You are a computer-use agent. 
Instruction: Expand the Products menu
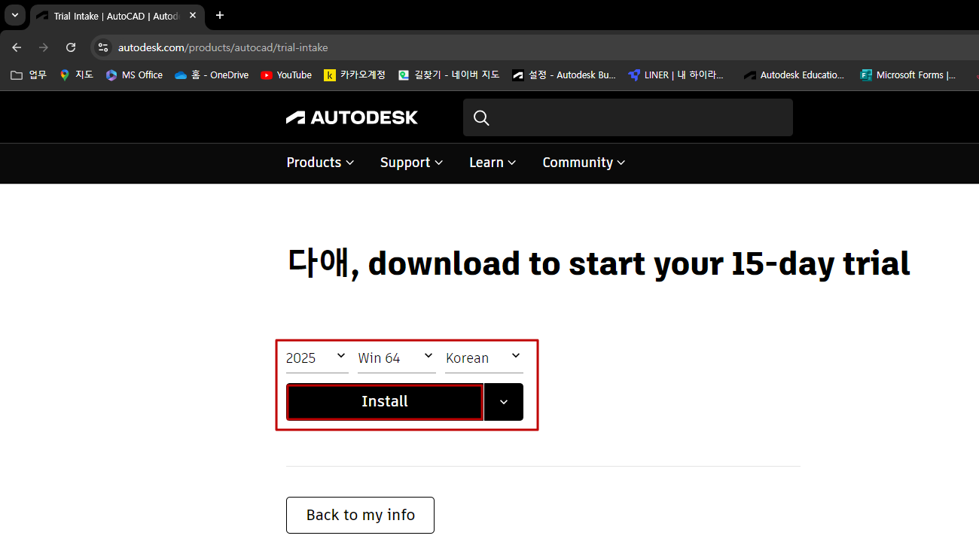pyautogui.click(x=320, y=163)
